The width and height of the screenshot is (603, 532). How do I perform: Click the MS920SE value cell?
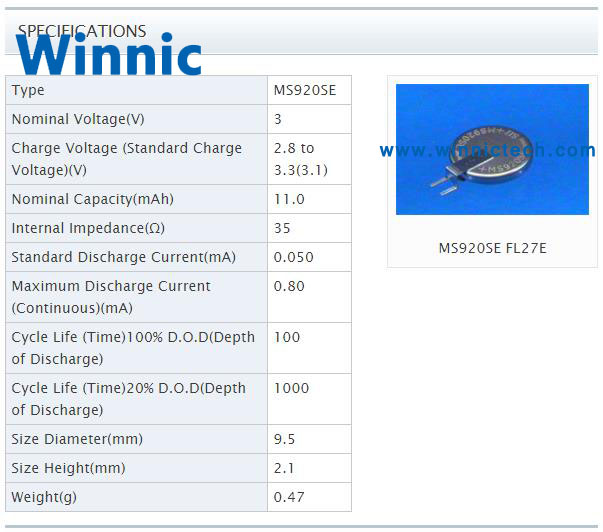coord(310,90)
